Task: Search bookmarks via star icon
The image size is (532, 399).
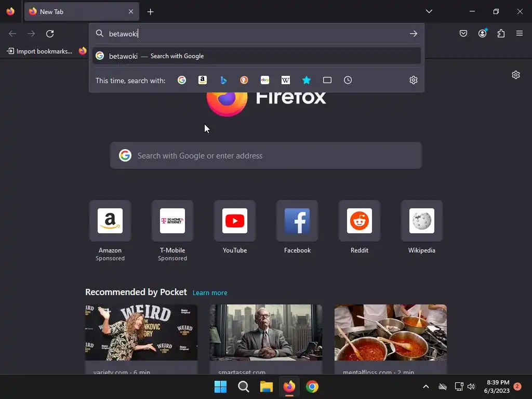Action: click(x=307, y=80)
